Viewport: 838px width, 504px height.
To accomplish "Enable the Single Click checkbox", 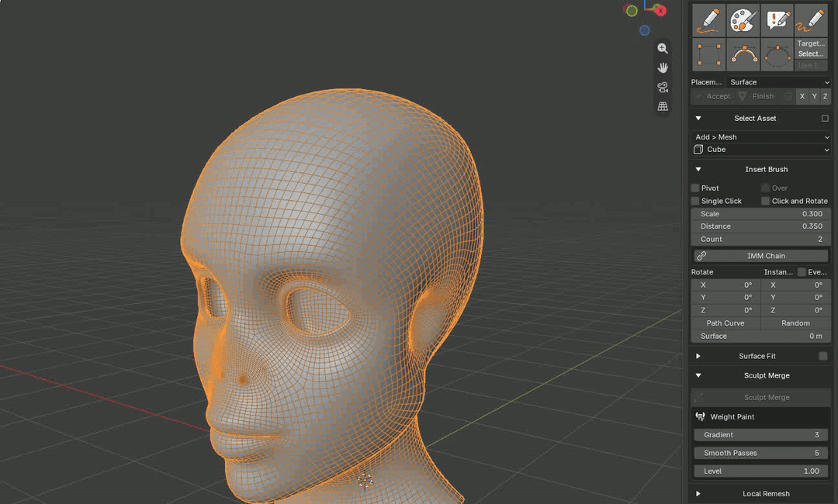I will (x=695, y=201).
